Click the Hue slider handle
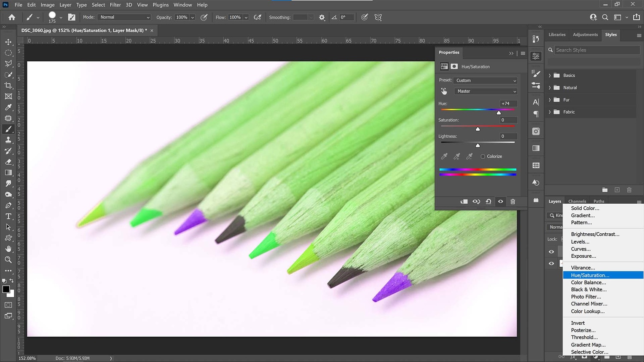Screen dimensions: 644x362 499,113
